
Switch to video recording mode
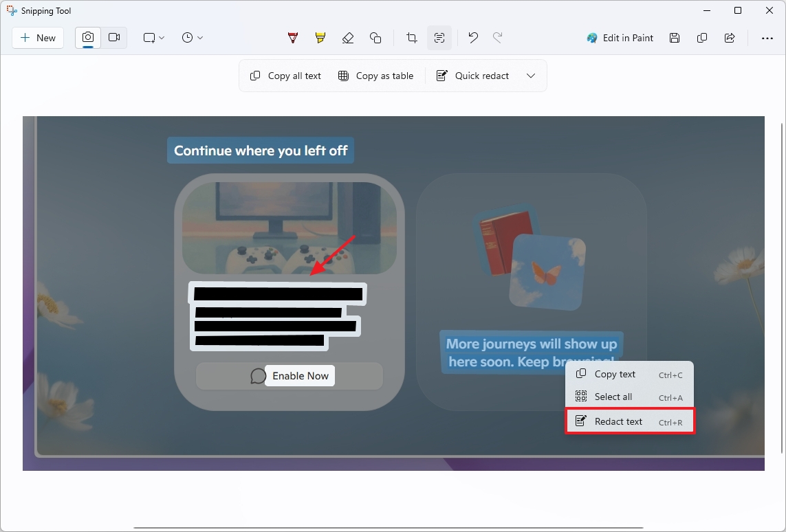[114, 38]
